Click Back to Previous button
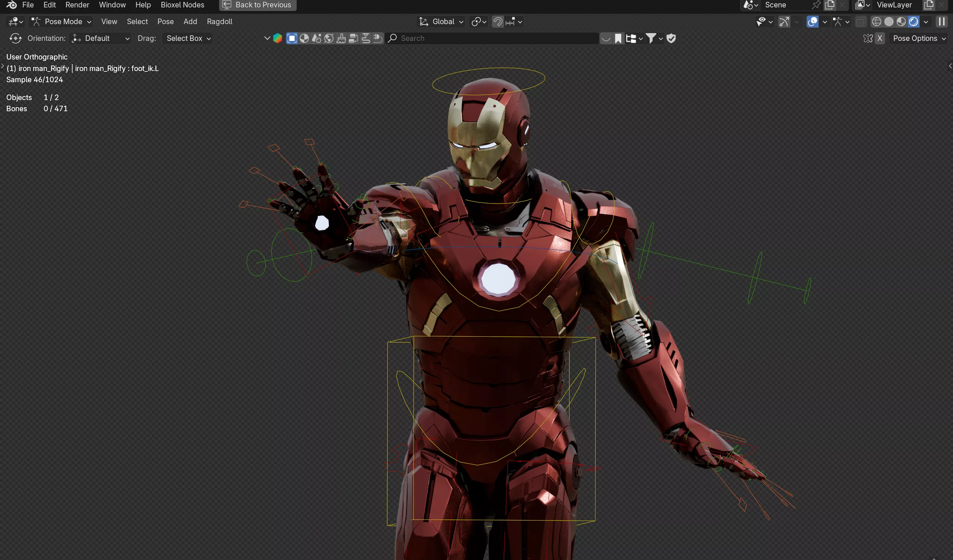The width and height of the screenshot is (953, 560). [x=258, y=5]
